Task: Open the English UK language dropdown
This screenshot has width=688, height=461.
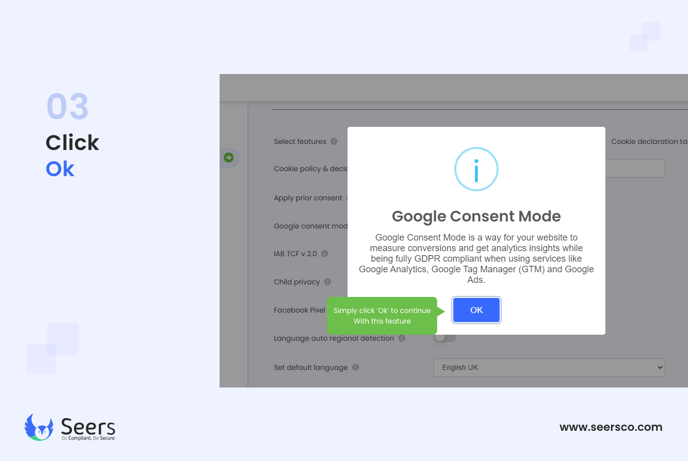Action: [x=549, y=368]
